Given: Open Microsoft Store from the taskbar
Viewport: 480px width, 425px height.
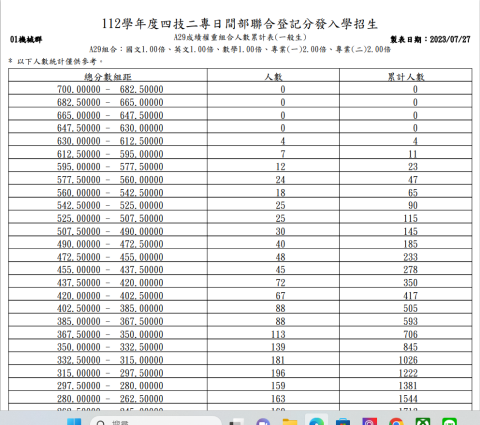Looking at the screenshot, I should tap(343, 422).
